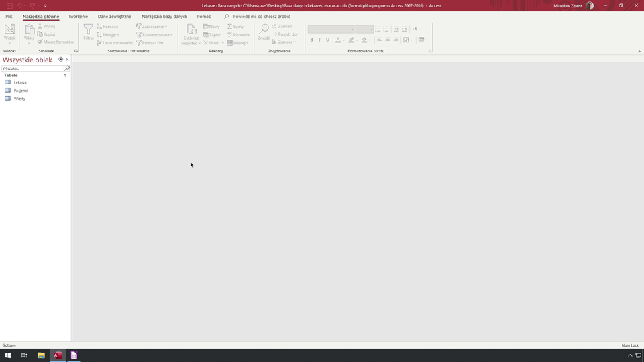Open File Explorer from the taskbar

pyautogui.click(x=41, y=355)
